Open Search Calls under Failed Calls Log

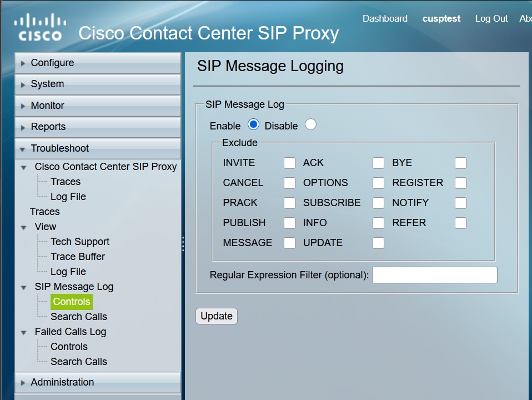tap(79, 362)
